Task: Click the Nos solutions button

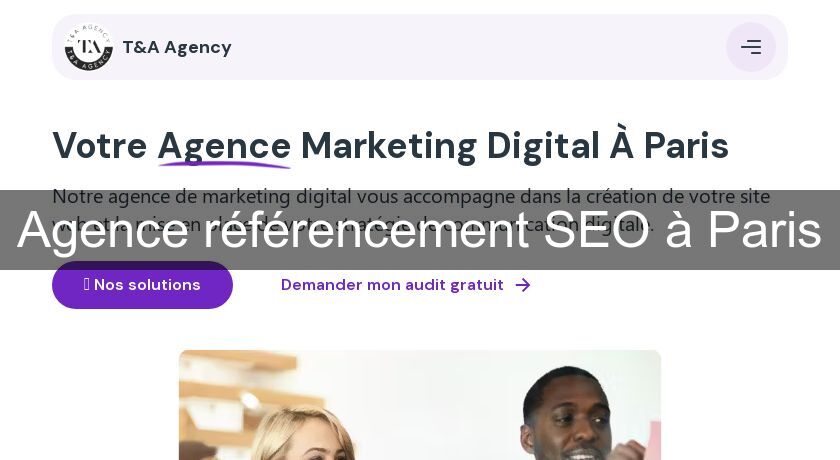Action: pyautogui.click(x=142, y=285)
